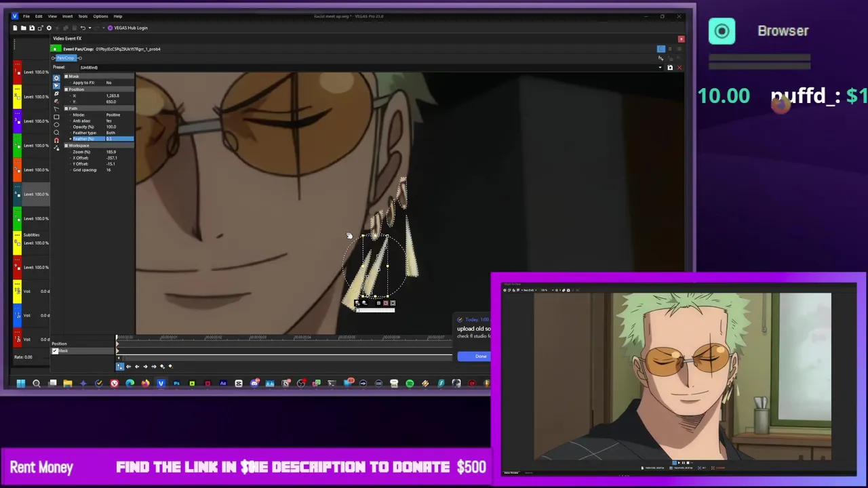Edit the Feather (%) value field
The image size is (868, 488).
point(119,139)
